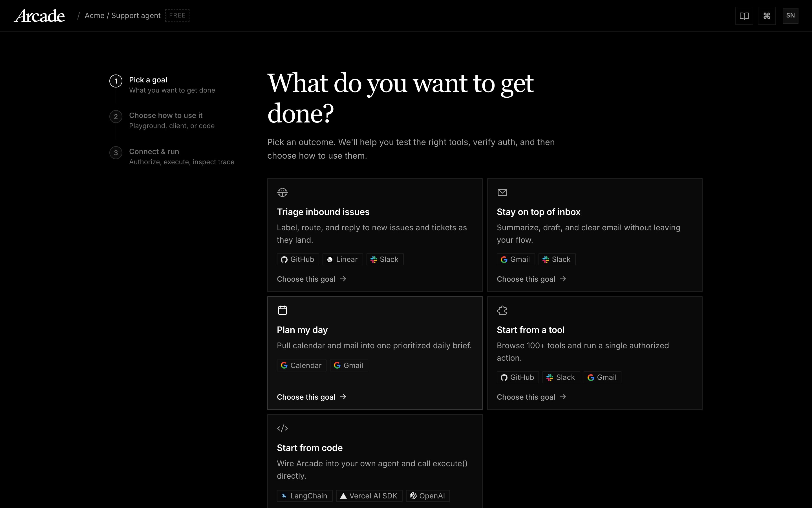Click the Start from code title
Viewport: 812px width, 508px height.
point(310,448)
